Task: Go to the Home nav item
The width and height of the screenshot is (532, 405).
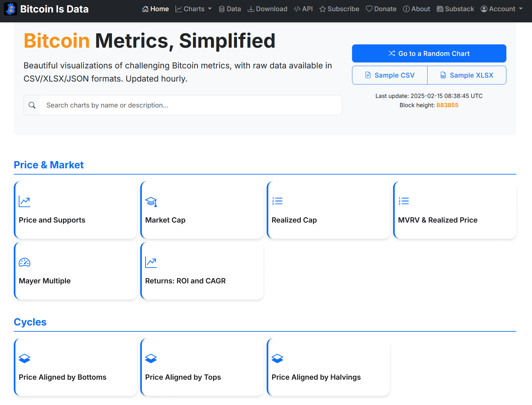Action: 156,9
